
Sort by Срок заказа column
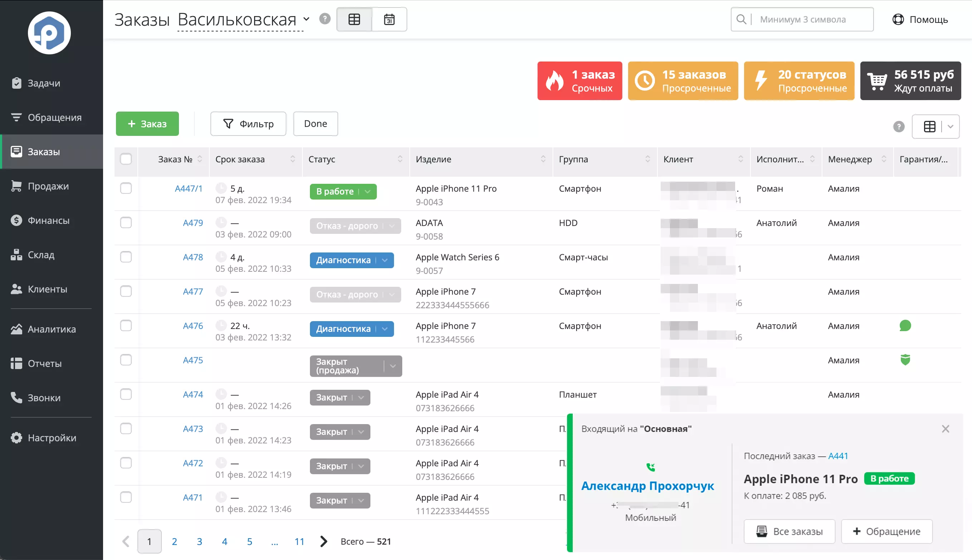point(293,159)
